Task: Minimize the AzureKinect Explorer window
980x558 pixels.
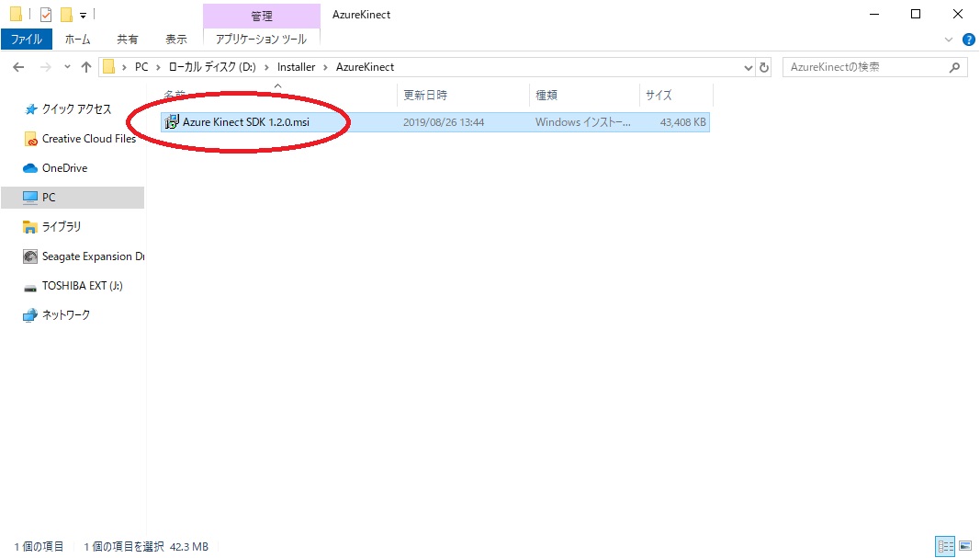Action: 874,14
